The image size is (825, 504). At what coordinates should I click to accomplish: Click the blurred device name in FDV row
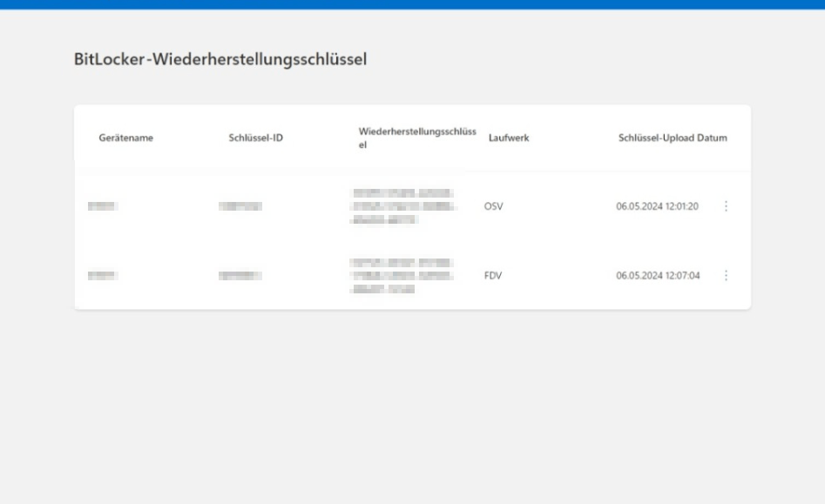click(x=103, y=275)
